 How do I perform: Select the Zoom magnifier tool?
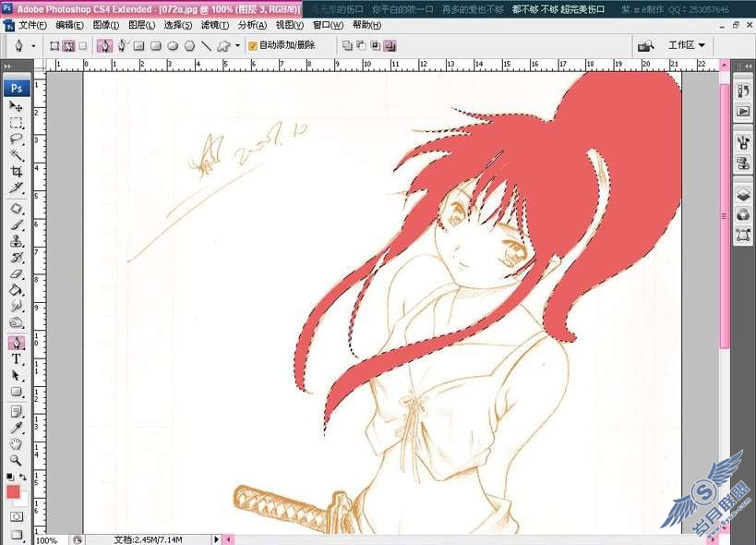16,460
